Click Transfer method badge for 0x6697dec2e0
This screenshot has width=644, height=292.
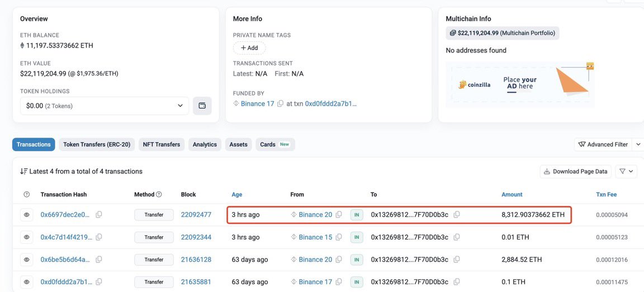[x=154, y=215]
